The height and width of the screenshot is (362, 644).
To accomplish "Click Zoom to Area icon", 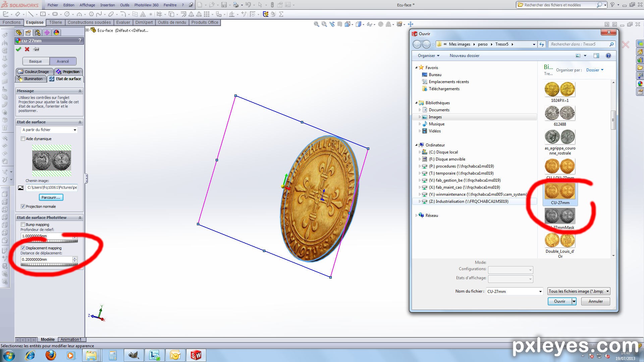I will pos(324,24).
